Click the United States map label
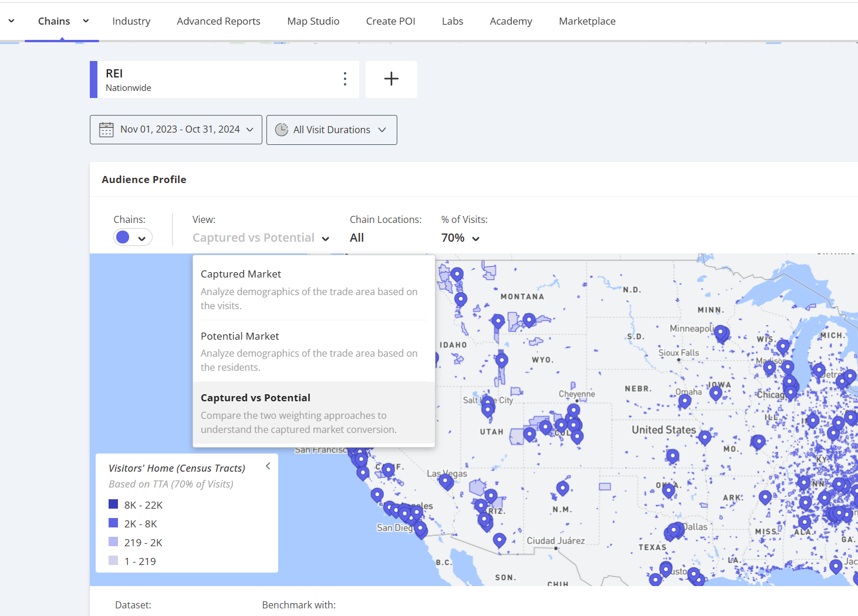This screenshot has width=858, height=616. 664,430
